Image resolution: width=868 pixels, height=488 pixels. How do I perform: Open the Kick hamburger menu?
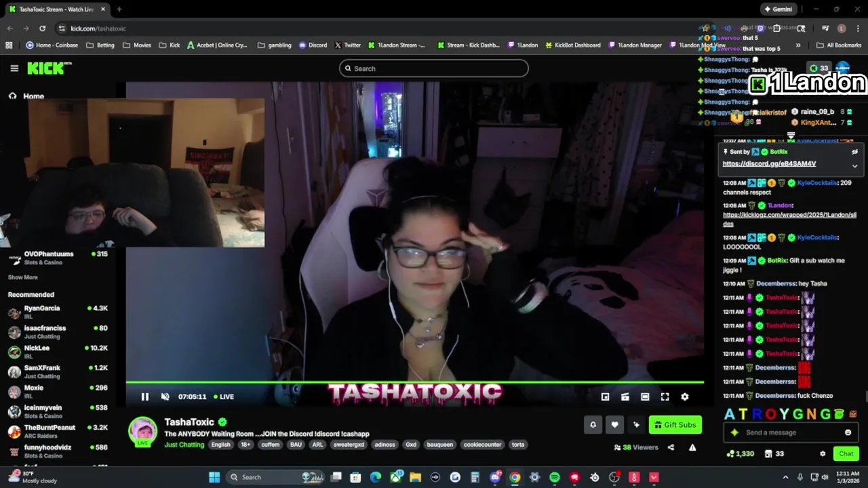14,68
